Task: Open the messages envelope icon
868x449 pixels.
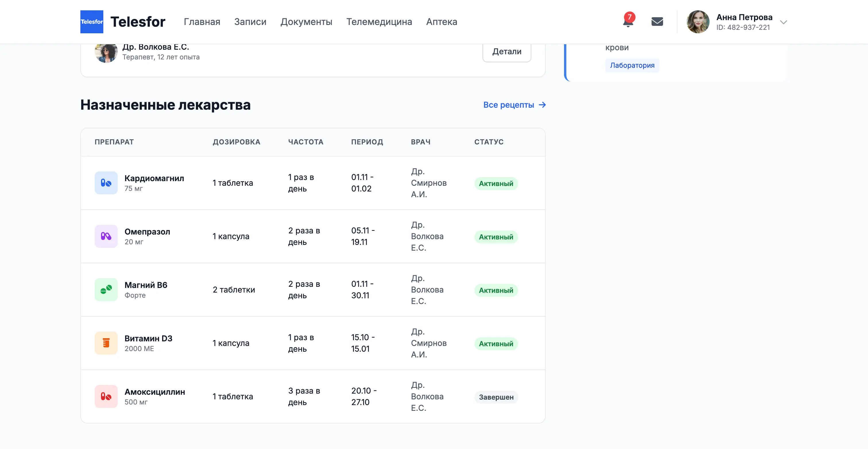Action: click(x=657, y=22)
